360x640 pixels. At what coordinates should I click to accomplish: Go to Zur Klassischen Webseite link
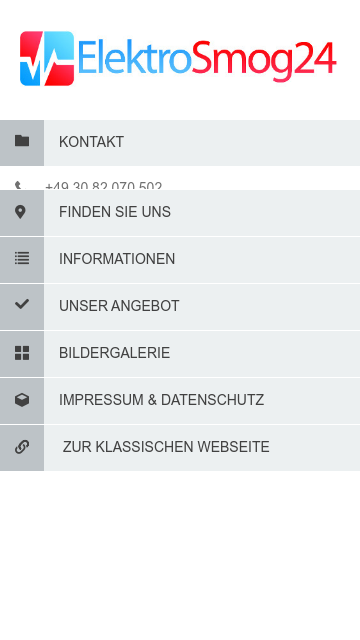click(180, 448)
